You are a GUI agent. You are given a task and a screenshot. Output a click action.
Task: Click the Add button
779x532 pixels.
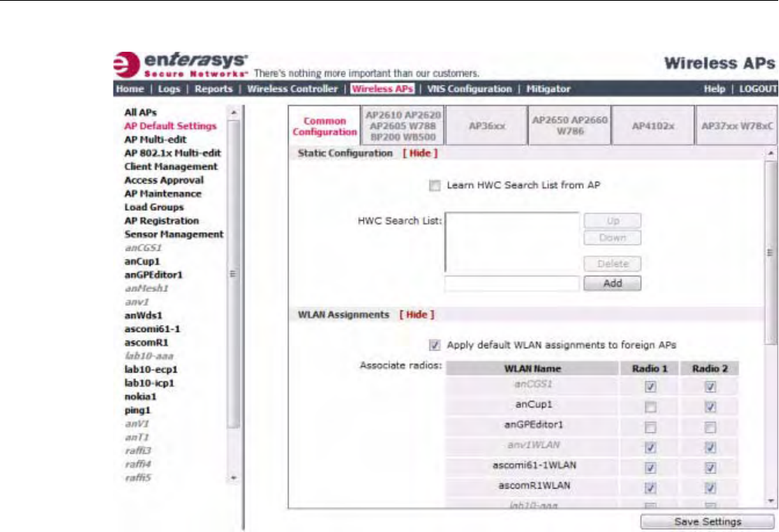tap(612, 283)
